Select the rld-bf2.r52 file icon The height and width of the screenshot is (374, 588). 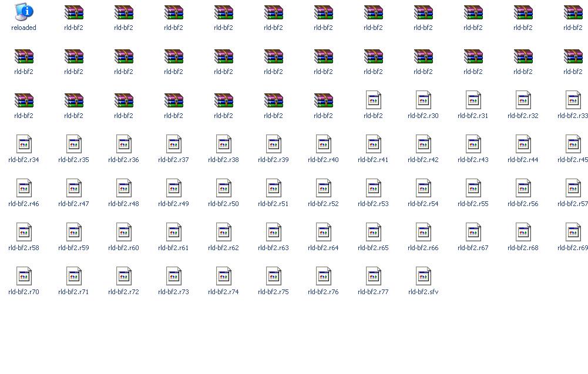(x=323, y=188)
